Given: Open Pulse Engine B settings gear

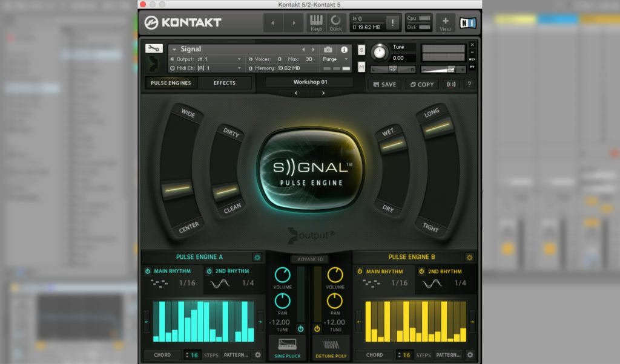Looking at the screenshot, I should click(470, 258).
